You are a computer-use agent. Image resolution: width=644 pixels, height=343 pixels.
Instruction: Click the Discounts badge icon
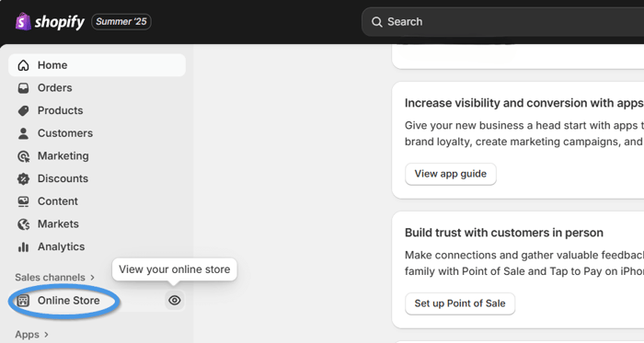[x=23, y=178]
